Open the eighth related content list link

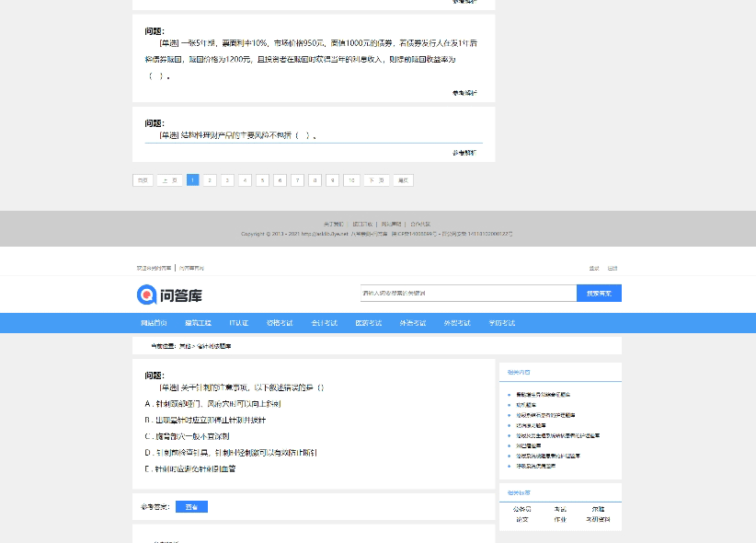tap(535, 466)
